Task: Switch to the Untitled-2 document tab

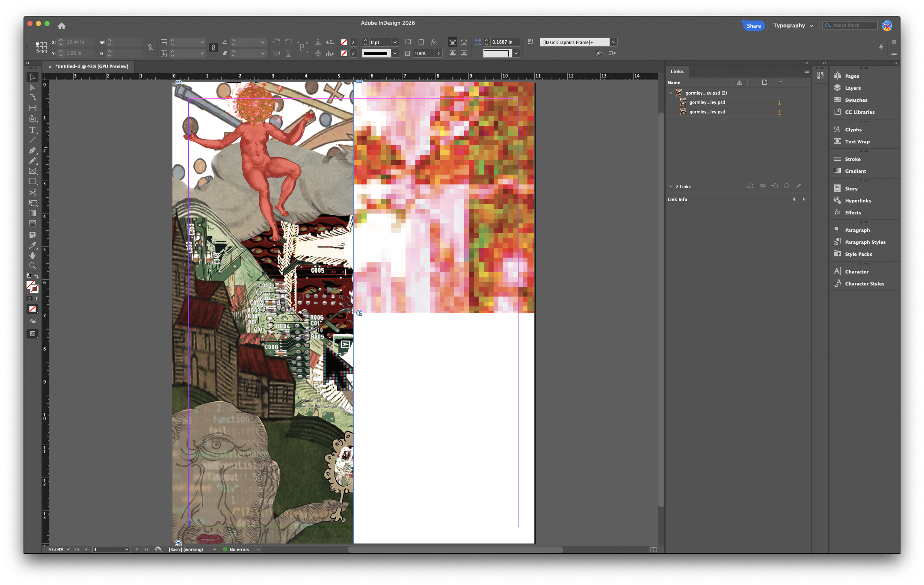Action: [92, 67]
